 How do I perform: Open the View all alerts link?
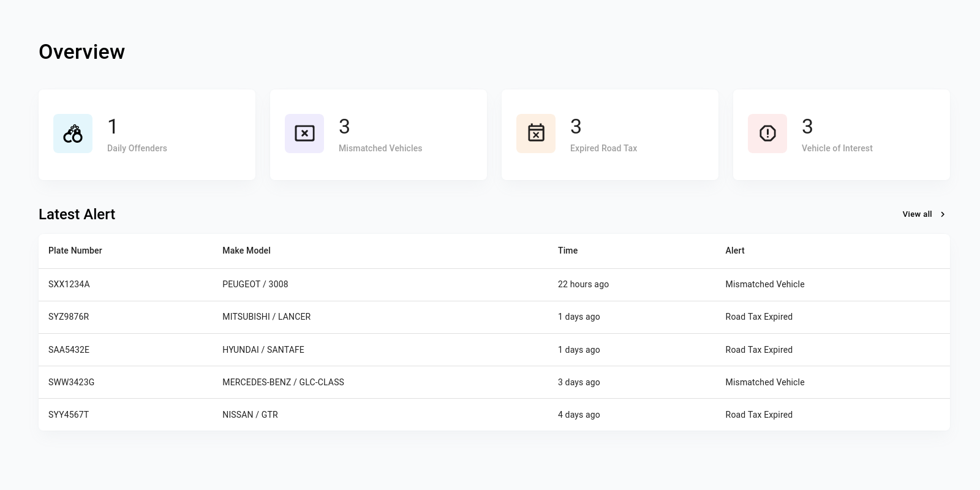tap(925, 214)
